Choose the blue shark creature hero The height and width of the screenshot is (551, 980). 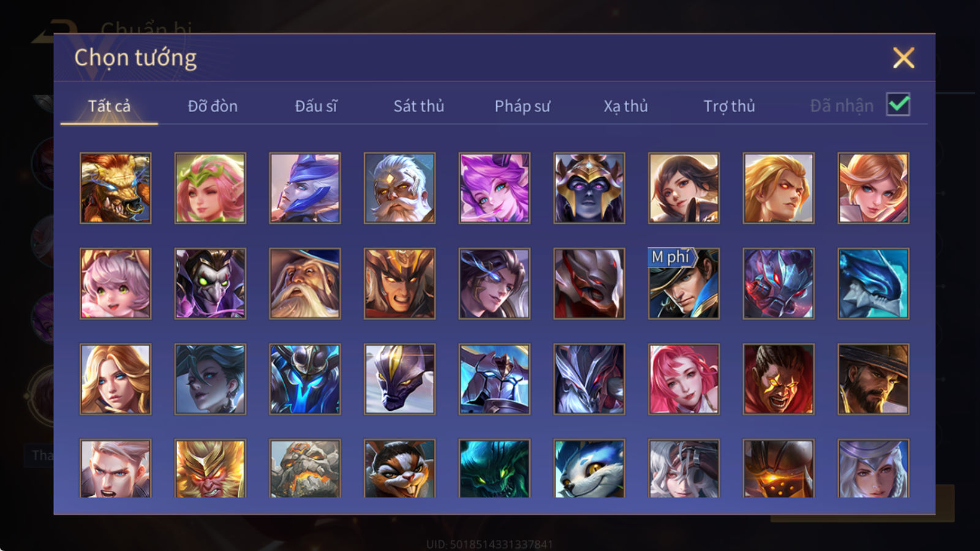click(x=873, y=283)
